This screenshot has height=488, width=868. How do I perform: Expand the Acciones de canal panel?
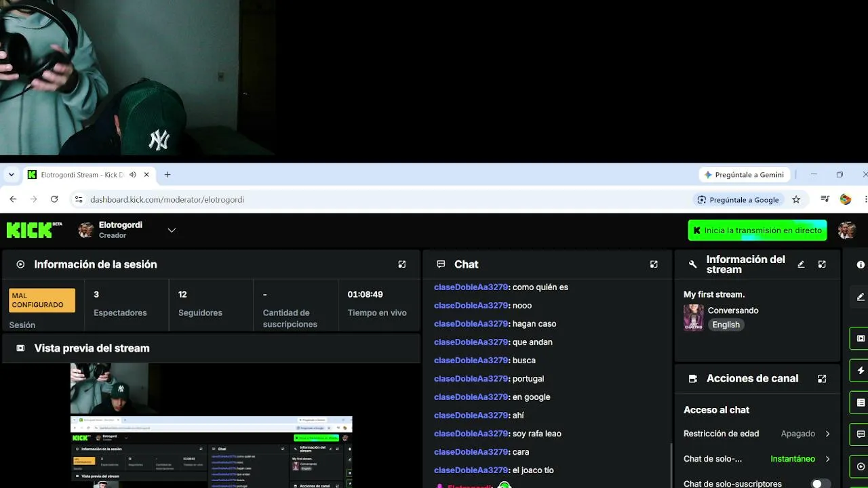822,379
